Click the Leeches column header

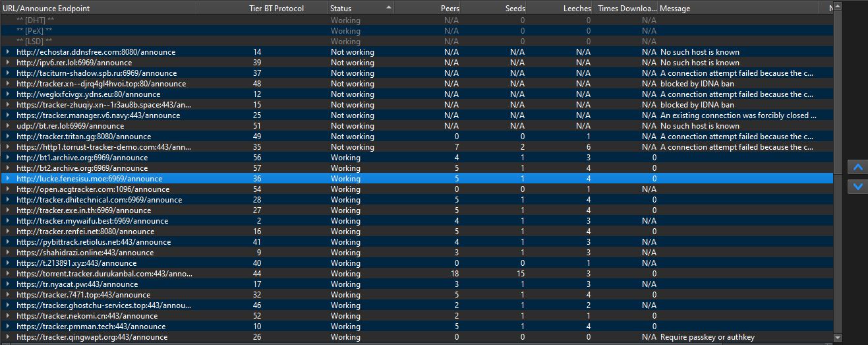[560, 9]
